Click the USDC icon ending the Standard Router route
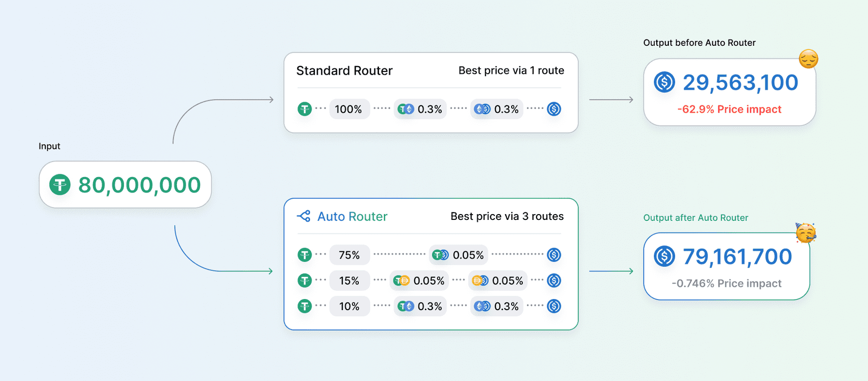The image size is (868, 381). 554,109
